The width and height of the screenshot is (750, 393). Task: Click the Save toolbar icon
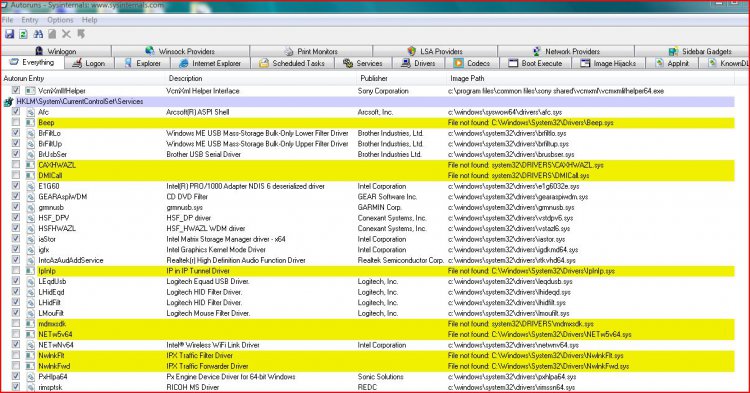coord(10,34)
